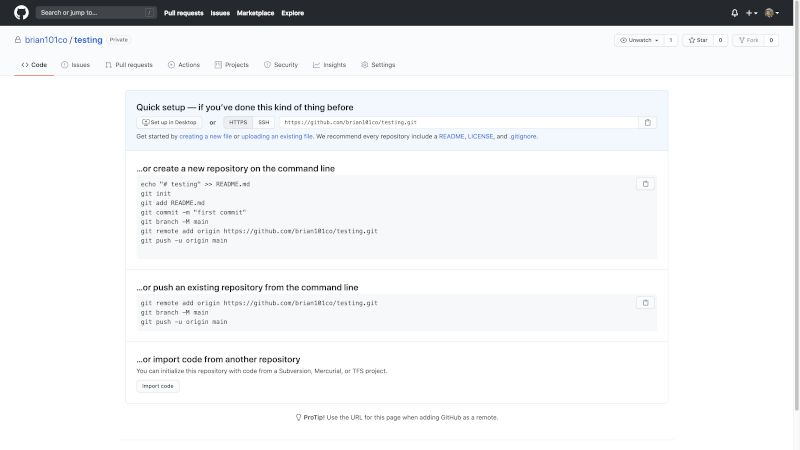Open the Projects tab

[232, 65]
